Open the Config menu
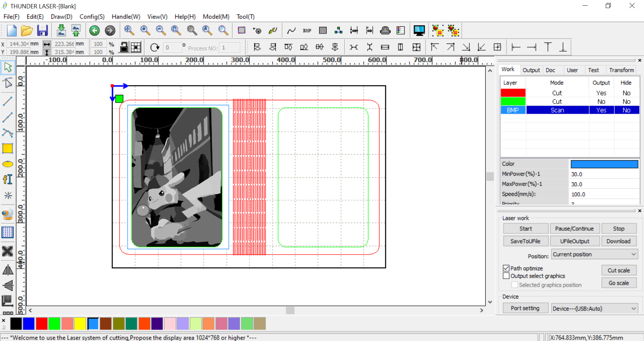The height and width of the screenshot is (341, 644). pyautogui.click(x=92, y=16)
